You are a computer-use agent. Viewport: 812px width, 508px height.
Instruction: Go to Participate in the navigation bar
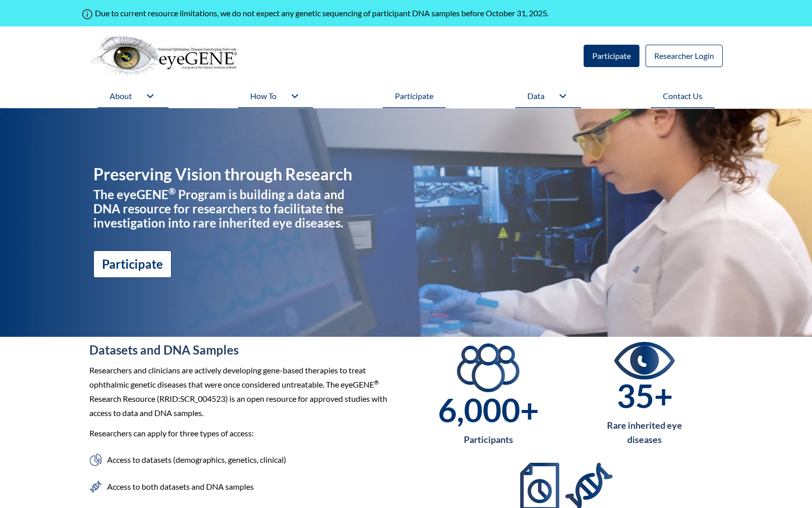coord(414,96)
